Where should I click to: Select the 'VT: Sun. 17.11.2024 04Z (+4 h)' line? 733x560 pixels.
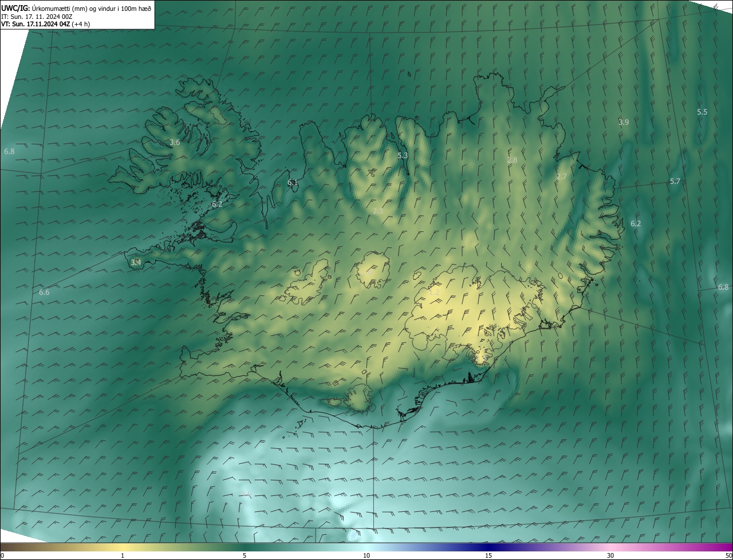click(x=45, y=24)
